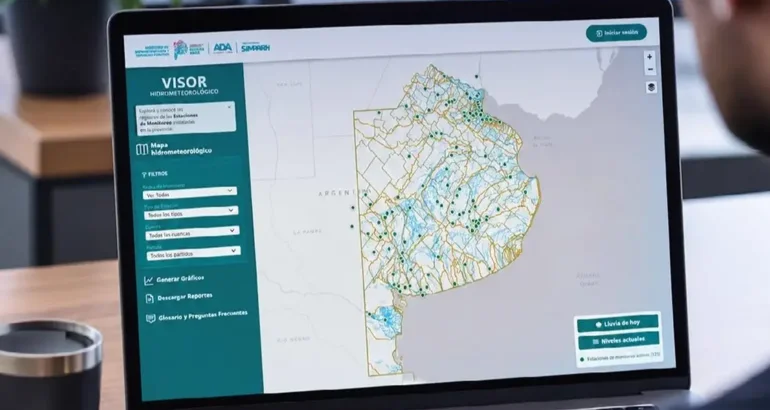This screenshot has height=410, width=770.
Task: Zoom in the map with plus button
Action: 650,57
